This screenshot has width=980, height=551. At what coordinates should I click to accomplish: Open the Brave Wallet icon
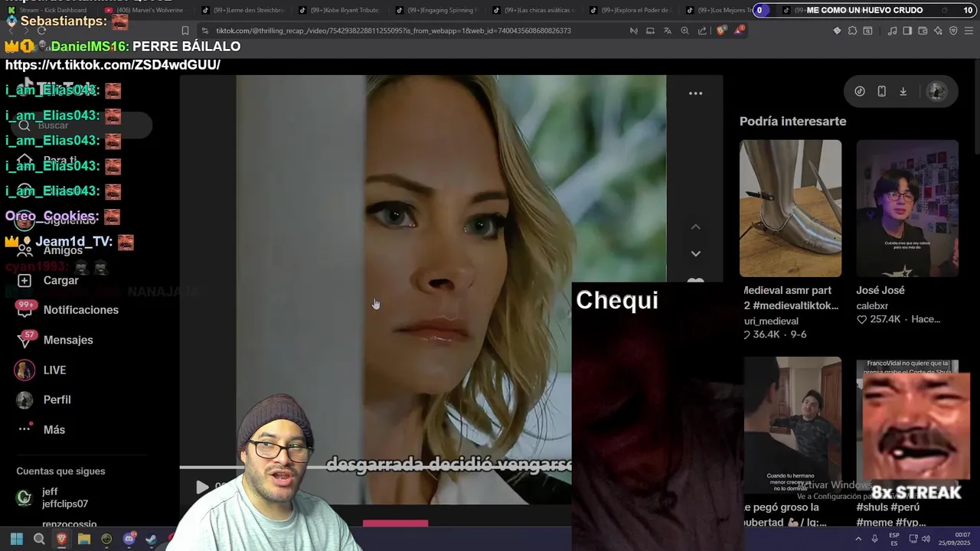923,31
